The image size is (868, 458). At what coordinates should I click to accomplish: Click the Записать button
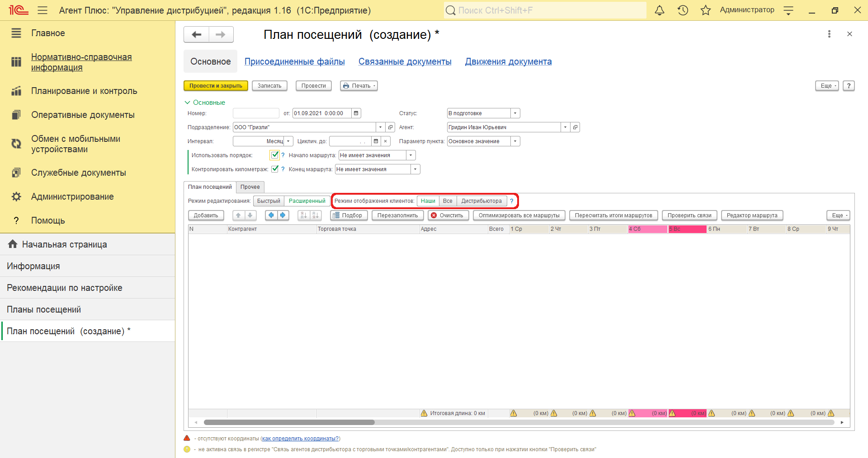tap(269, 86)
